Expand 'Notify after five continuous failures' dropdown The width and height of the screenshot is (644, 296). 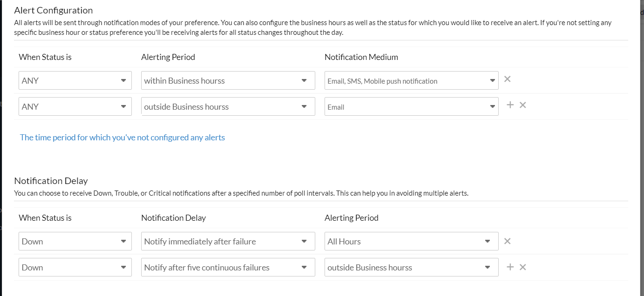point(228,267)
